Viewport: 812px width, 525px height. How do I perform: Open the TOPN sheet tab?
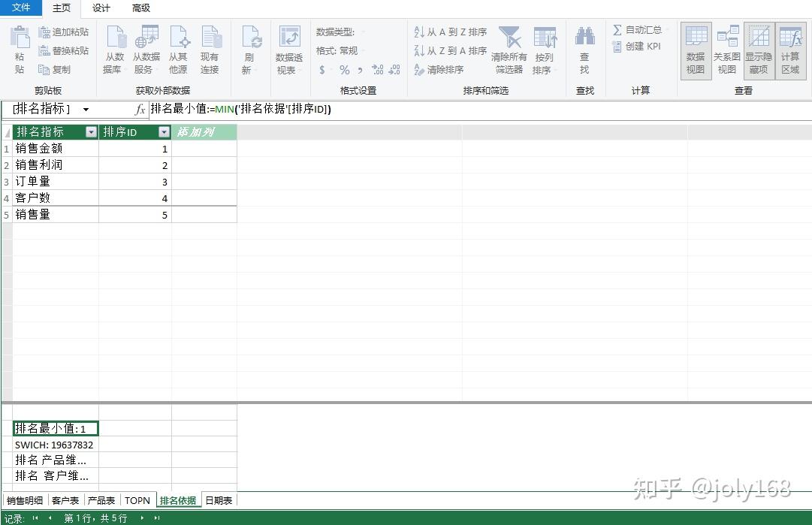tap(137, 501)
